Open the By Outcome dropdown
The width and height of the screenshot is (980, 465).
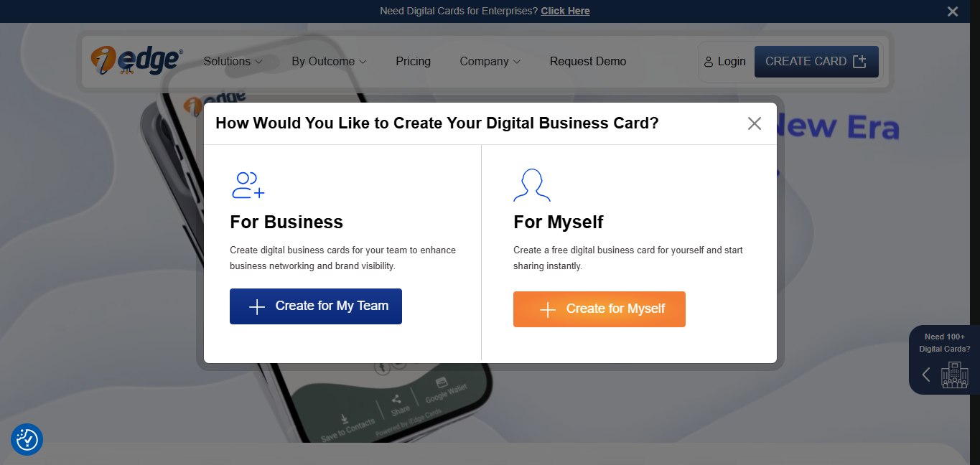[x=327, y=61]
